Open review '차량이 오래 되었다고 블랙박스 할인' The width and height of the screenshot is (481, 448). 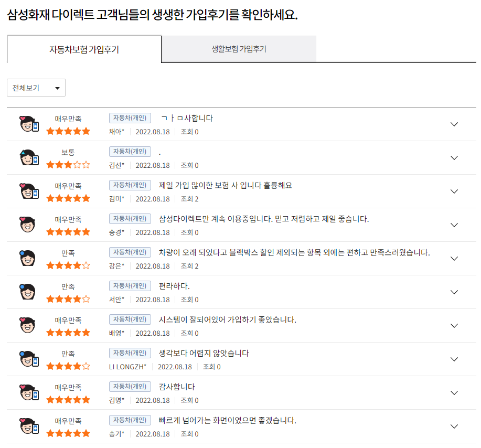point(294,252)
